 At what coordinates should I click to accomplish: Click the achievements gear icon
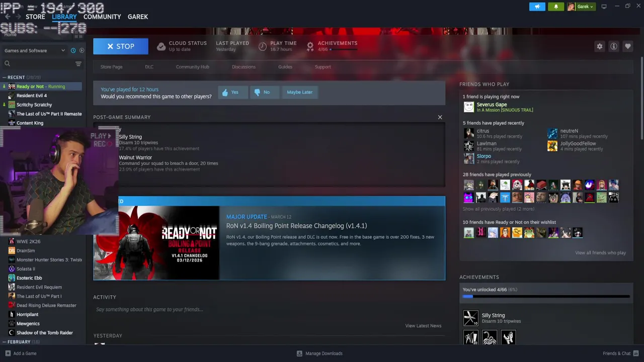click(x=310, y=46)
